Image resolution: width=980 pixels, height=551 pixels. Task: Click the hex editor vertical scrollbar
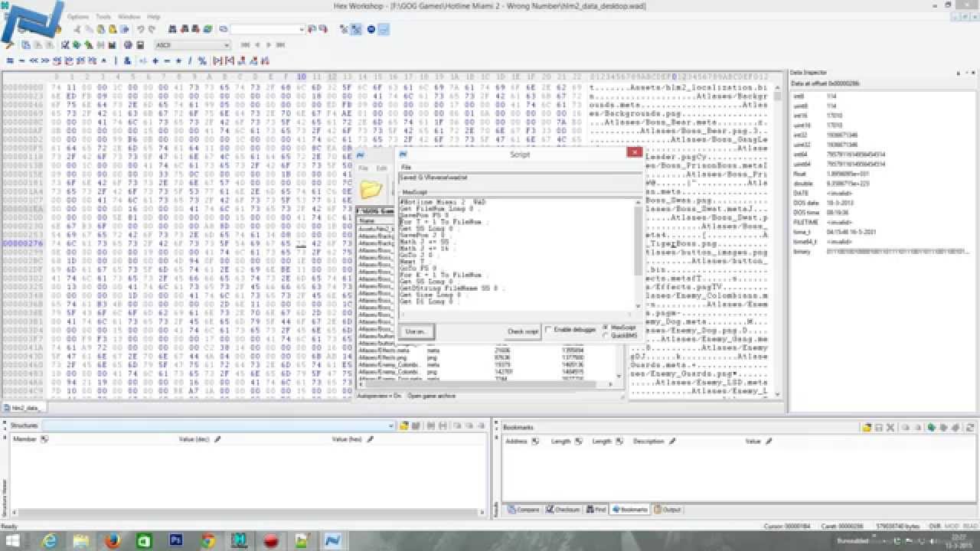[x=778, y=241]
